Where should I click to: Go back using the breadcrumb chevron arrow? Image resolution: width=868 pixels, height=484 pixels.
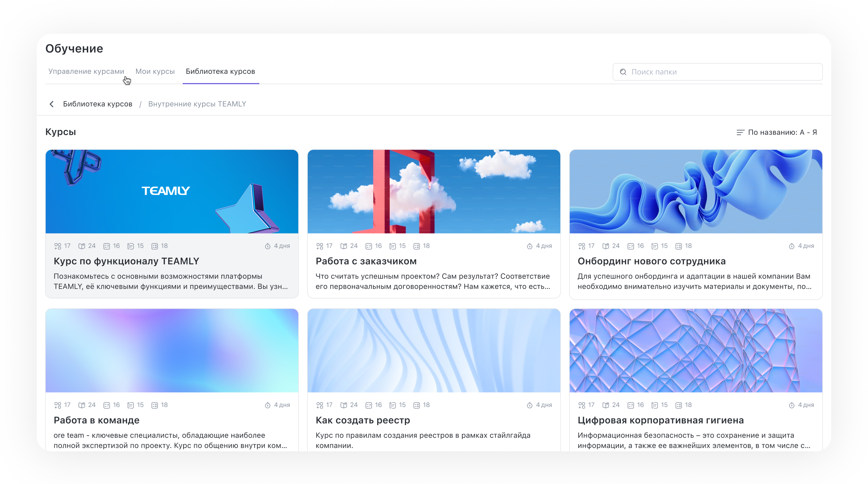click(x=51, y=104)
